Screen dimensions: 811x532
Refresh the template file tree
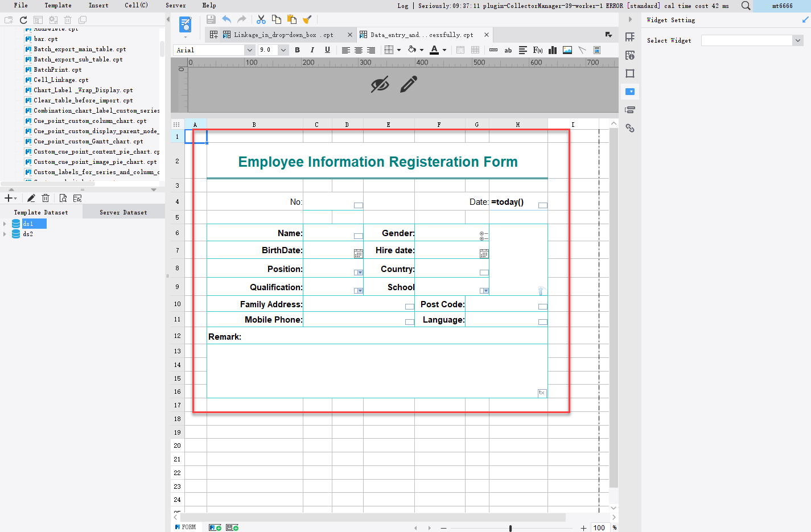(23, 20)
